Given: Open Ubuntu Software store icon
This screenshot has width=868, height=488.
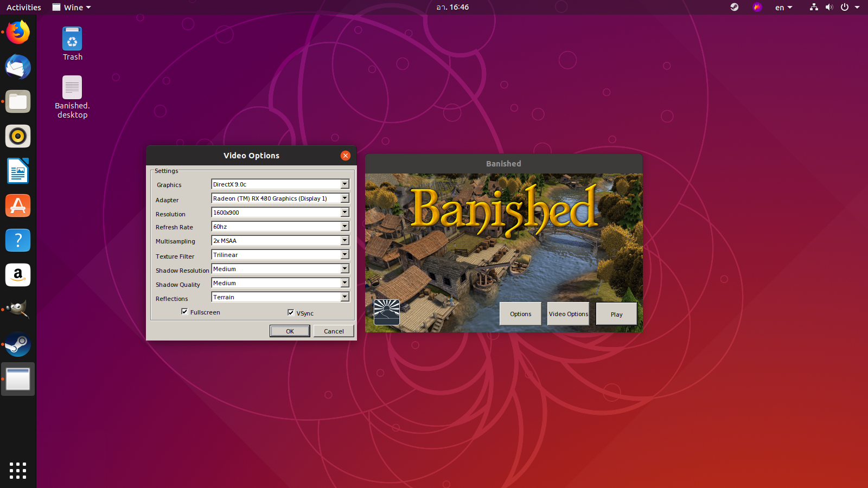Looking at the screenshot, I should [x=18, y=206].
